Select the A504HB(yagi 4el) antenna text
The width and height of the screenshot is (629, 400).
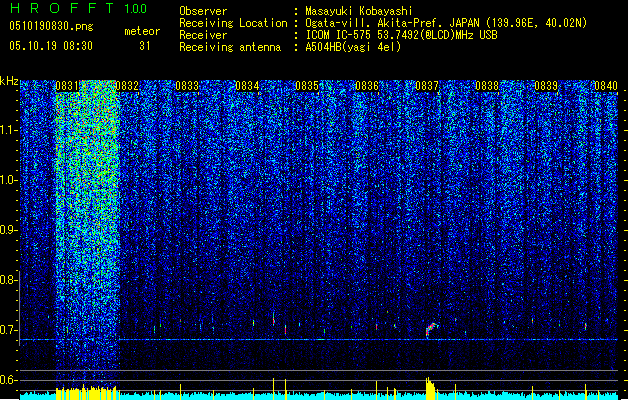click(353, 47)
